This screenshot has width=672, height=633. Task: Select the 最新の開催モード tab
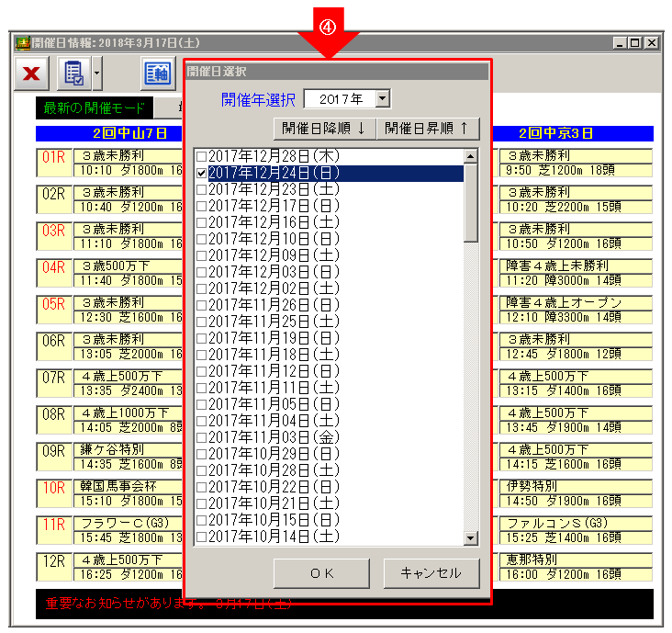coord(94,108)
